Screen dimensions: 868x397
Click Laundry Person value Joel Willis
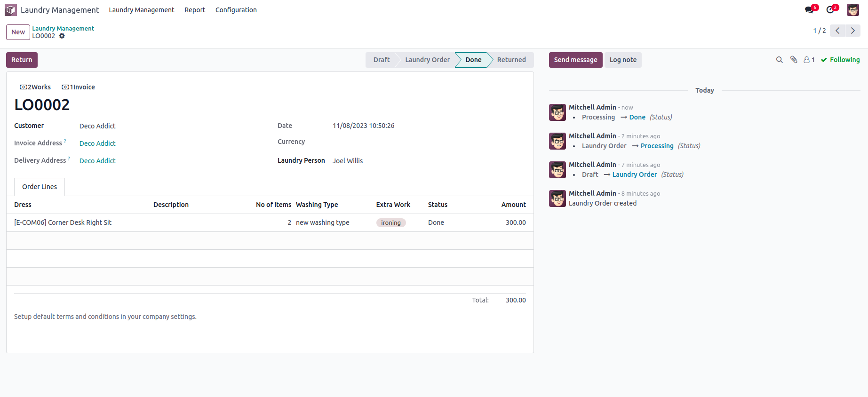[x=348, y=161]
